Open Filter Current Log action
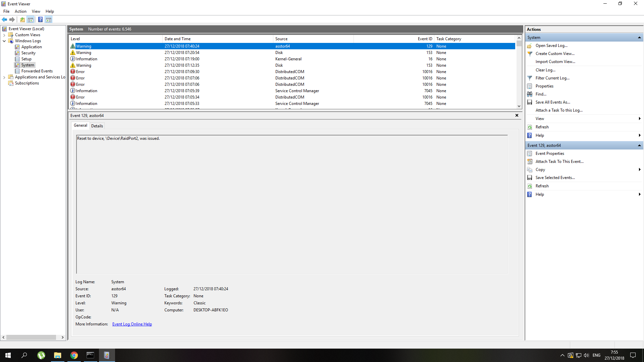Screen dimensions: 644x362 [x=552, y=78]
